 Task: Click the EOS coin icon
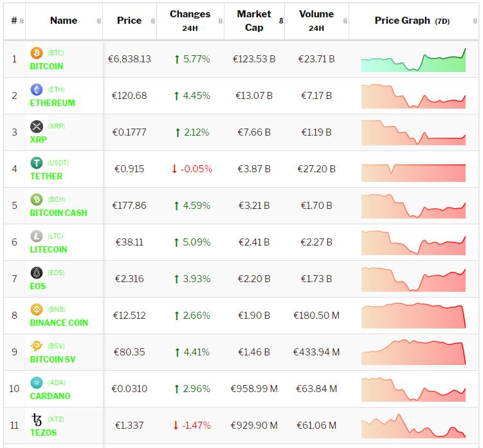37,273
